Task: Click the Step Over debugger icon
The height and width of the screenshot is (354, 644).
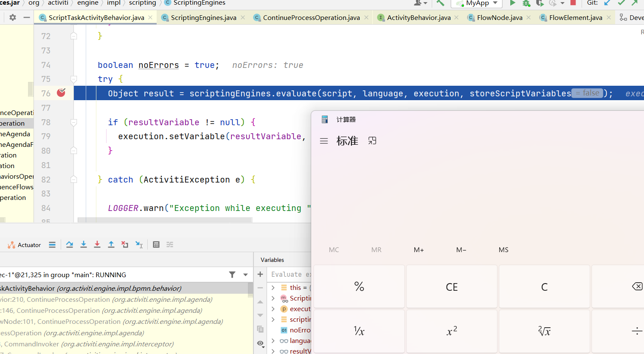Action: (70, 244)
